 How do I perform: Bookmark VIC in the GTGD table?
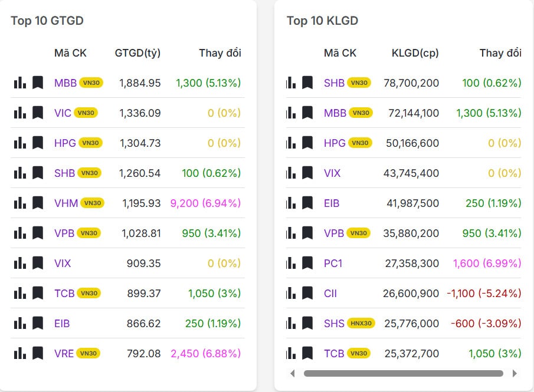pos(38,113)
